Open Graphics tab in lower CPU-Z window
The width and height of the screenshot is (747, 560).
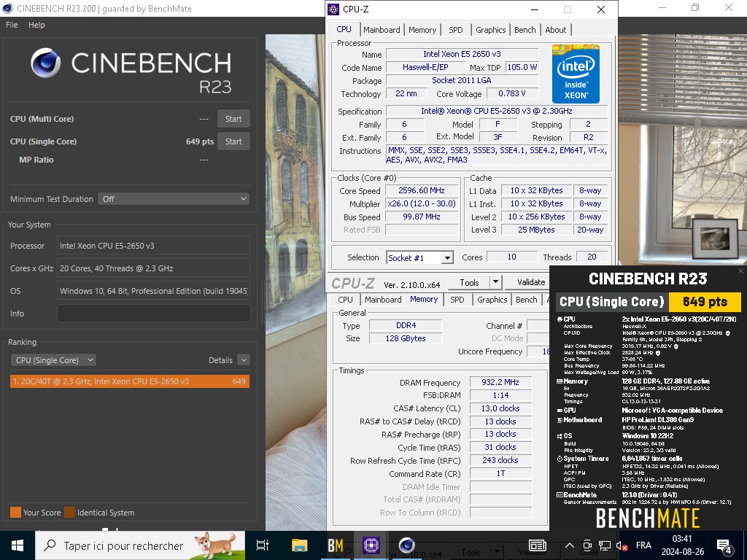click(492, 300)
